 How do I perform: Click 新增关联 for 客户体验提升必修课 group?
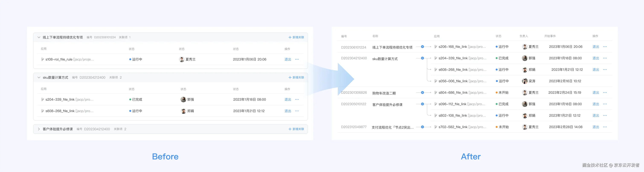(296, 129)
